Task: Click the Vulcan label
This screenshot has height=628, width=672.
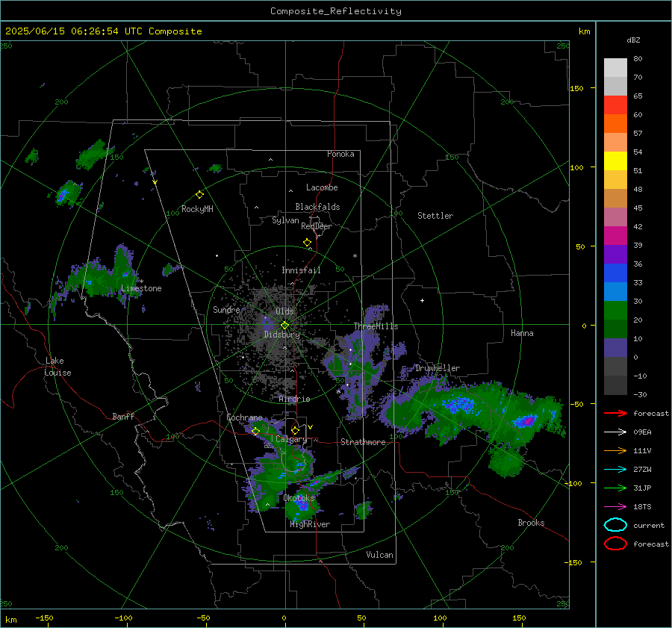Action: [380, 555]
